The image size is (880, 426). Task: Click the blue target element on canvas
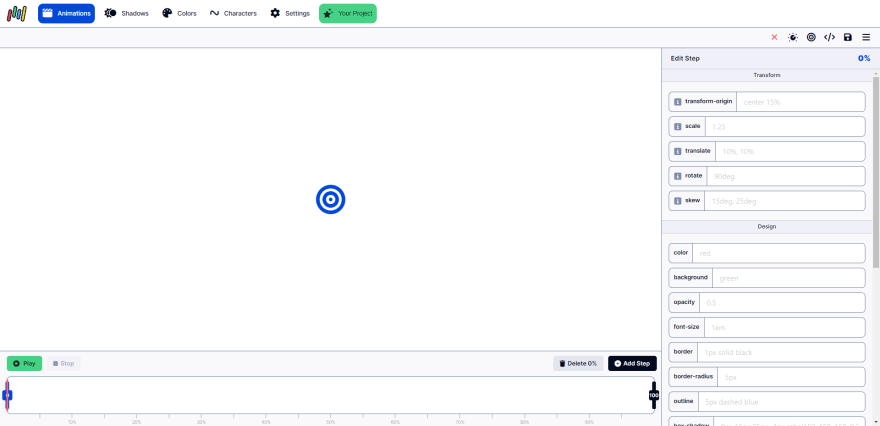point(330,200)
